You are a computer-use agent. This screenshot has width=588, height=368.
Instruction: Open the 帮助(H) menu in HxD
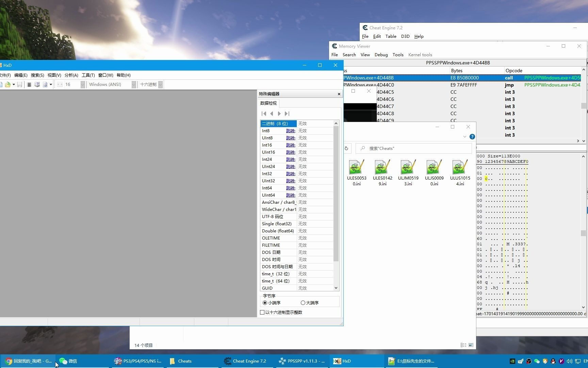click(x=124, y=75)
